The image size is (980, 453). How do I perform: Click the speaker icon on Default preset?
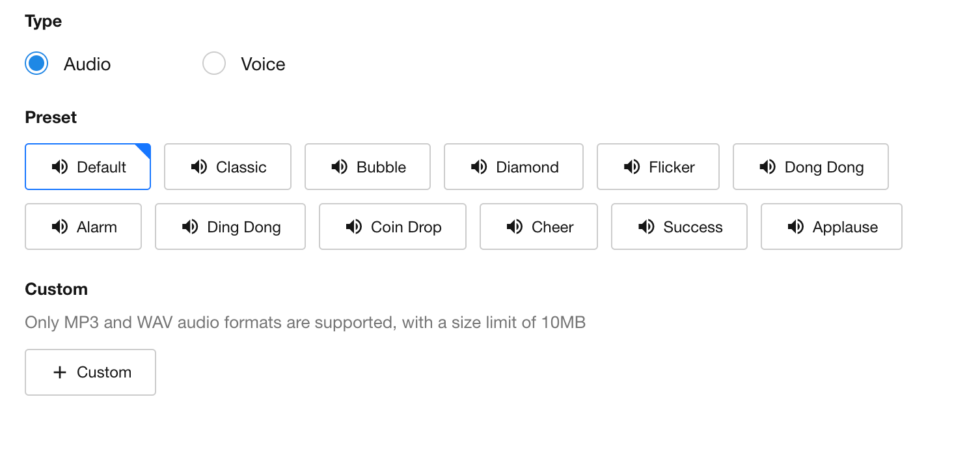click(60, 167)
